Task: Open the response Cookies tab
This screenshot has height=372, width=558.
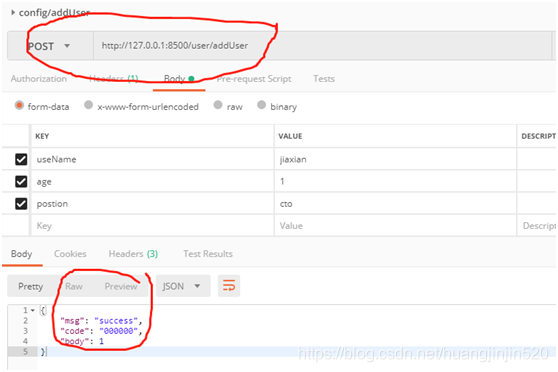Action: [70, 254]
